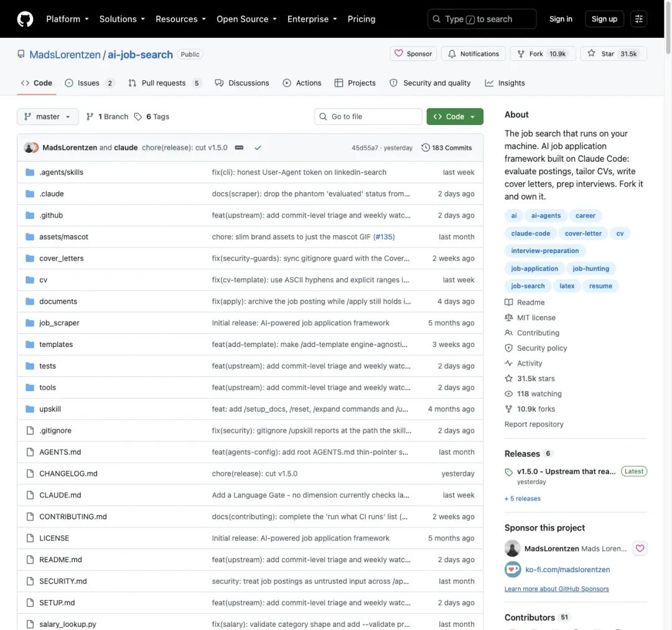Image resolution: width=672 pixels, height=630 pixels.
Task: Open the Projects tab
Action: [355, 83]
